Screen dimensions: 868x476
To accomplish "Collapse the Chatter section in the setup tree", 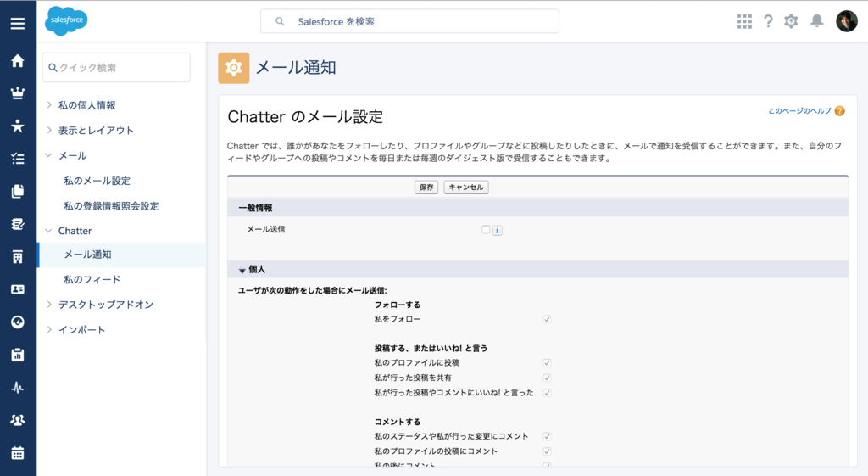I will click(48, 231).
